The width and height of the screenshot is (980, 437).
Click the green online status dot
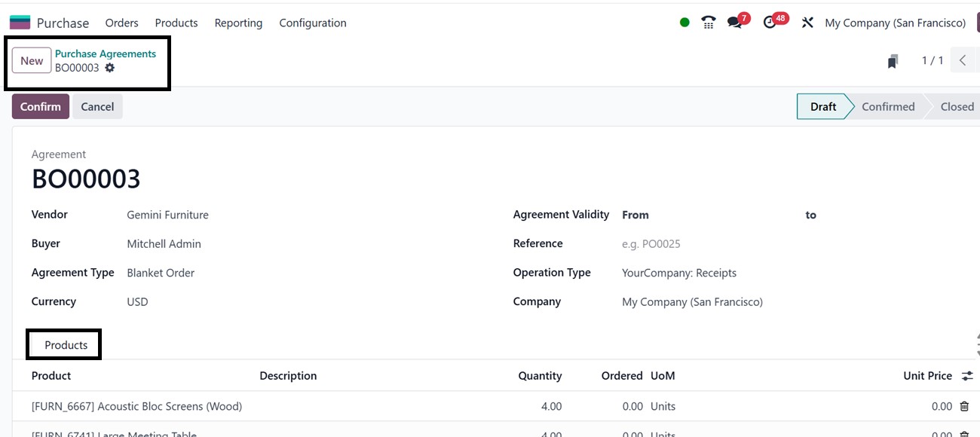click(684, 23)
